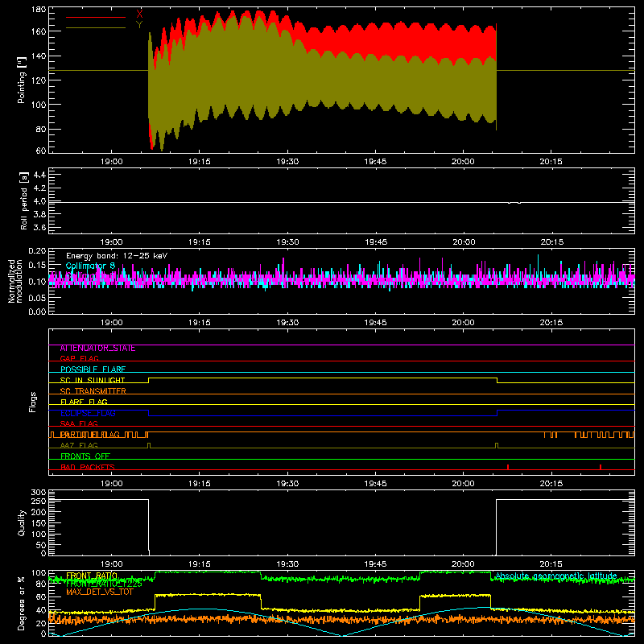Click the 140 tick on Pointing axis
Image resolution: width=644 pixels, height=644 pixels.
point(38,56)
